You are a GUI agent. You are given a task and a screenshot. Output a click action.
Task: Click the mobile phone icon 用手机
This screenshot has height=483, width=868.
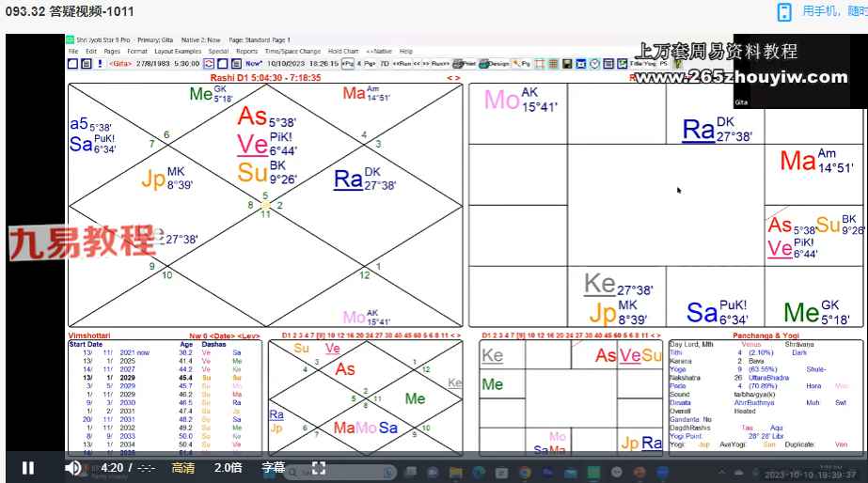click(x=784, y=11)
